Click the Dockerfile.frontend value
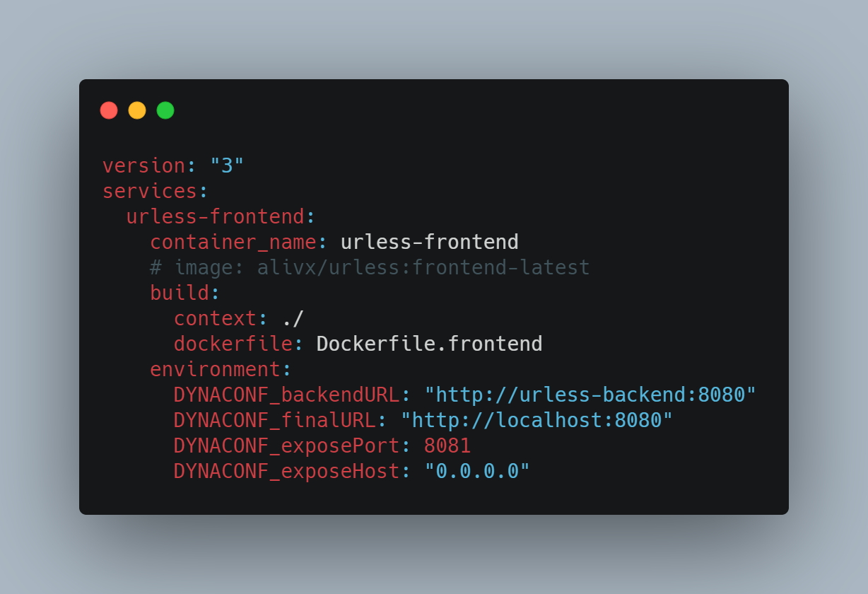Image resolution: width=868 pixels, height=594 pixels. (430, 344)
